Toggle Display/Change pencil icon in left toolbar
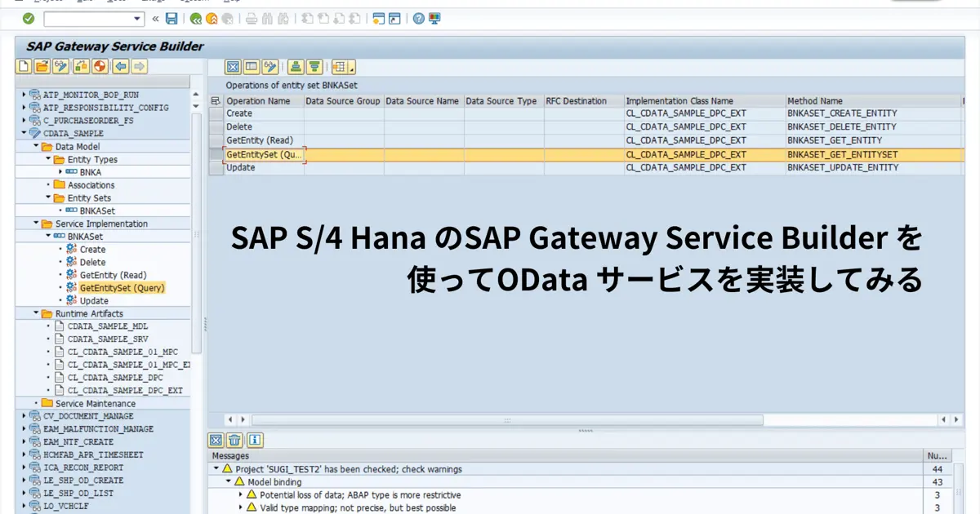 pos(61,67)
